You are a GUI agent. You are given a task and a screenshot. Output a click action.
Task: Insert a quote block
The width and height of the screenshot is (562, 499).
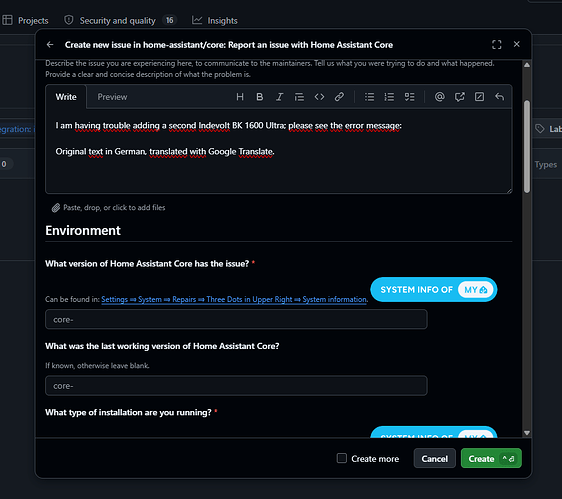point(299,97)
